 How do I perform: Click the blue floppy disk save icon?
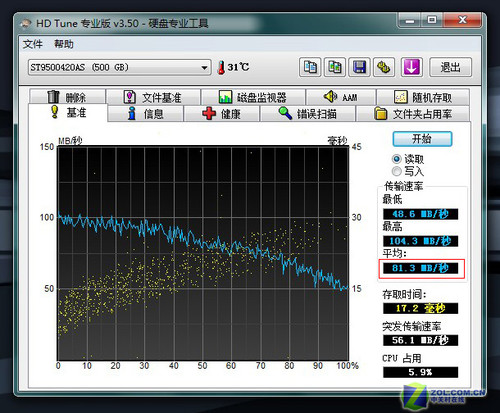point(359,67)
